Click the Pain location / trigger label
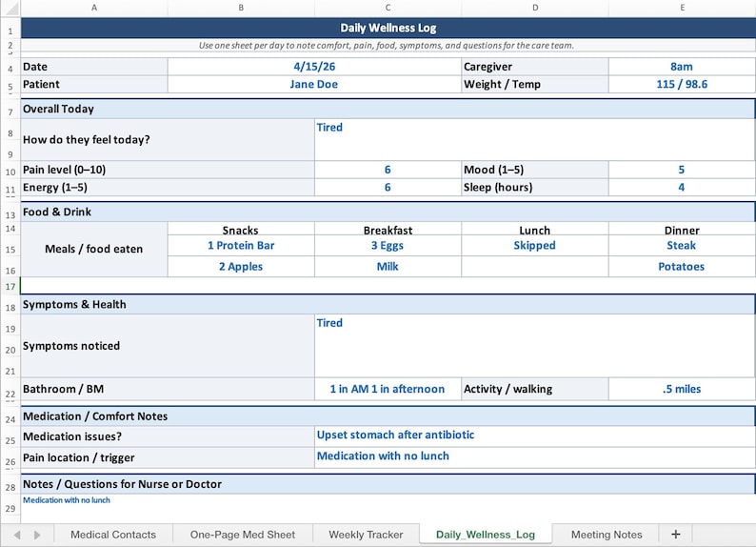The width and height of the screenshot is (756, 547). 168,457
